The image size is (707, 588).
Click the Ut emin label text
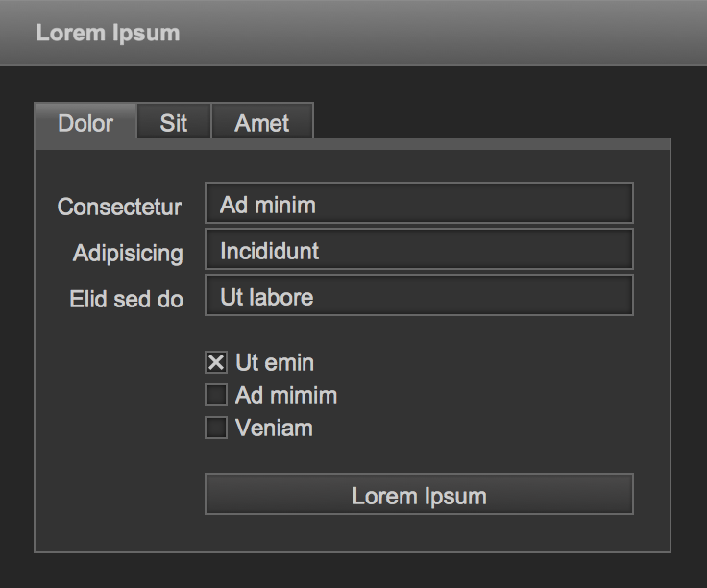(x=275, y=362)
